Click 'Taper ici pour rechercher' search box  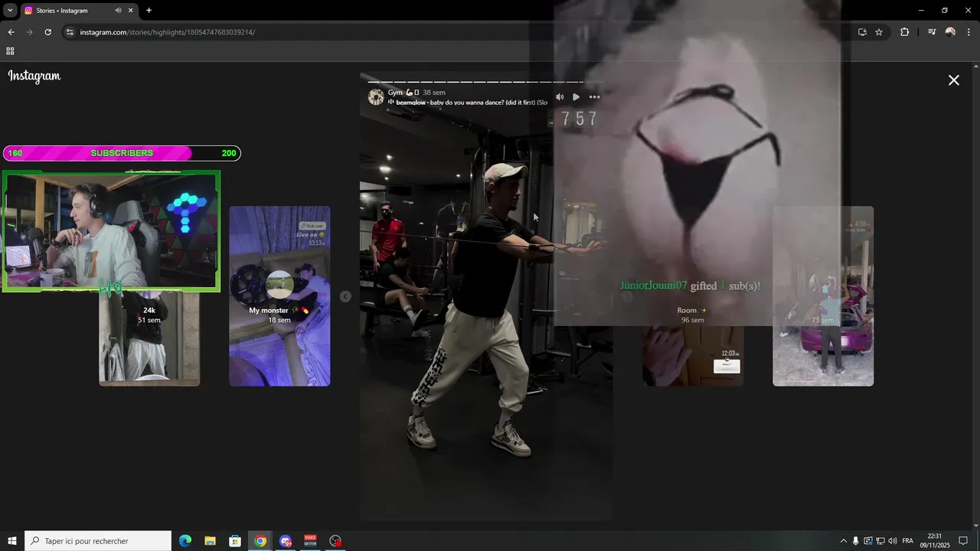(x=98, y=541)
